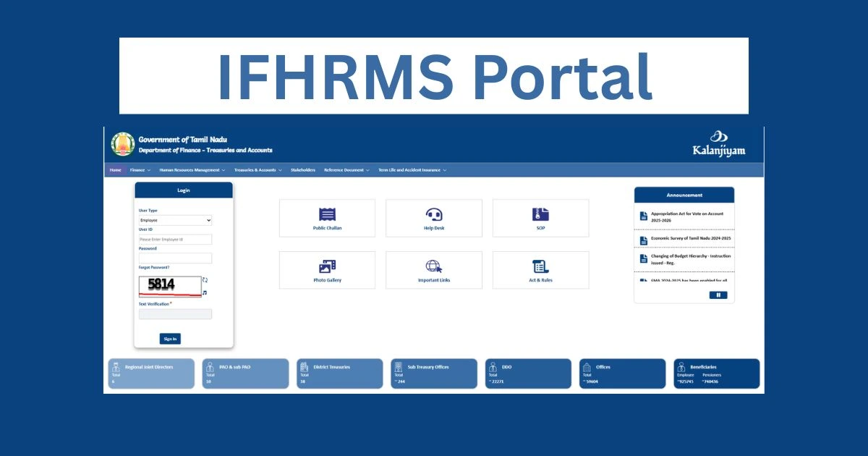This screenshot has width=868, height=456.
Task: Play the audio captcha icon
Action: click(x=205, y=293)
